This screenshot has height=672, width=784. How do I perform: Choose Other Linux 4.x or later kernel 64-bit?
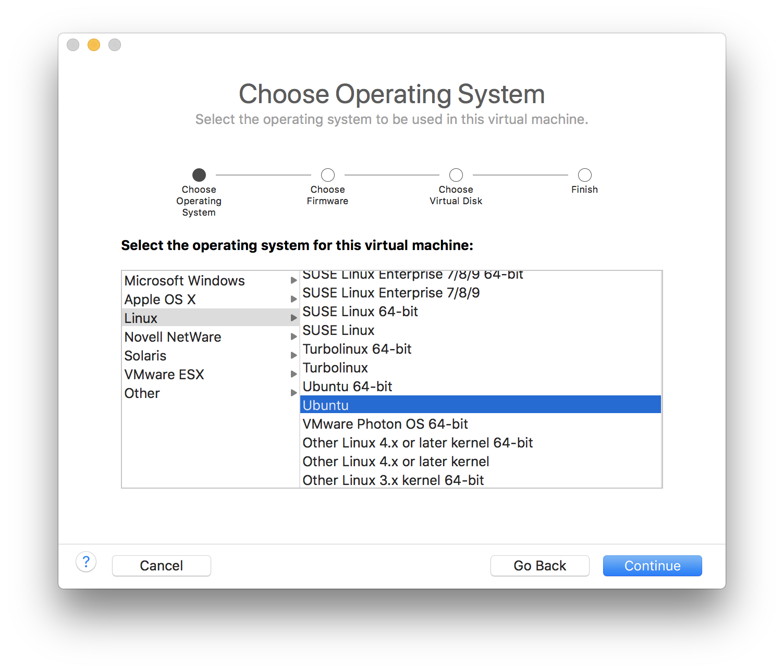(418, 443)
